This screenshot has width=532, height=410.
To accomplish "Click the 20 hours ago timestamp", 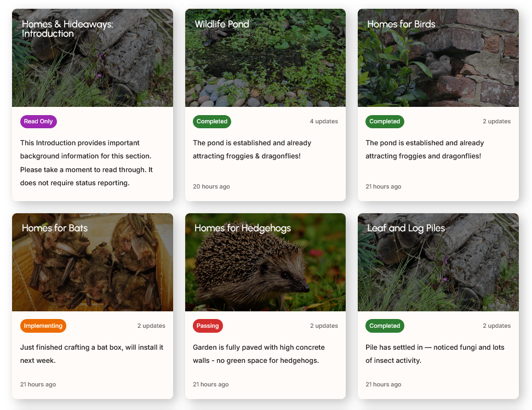I will 211,187.
